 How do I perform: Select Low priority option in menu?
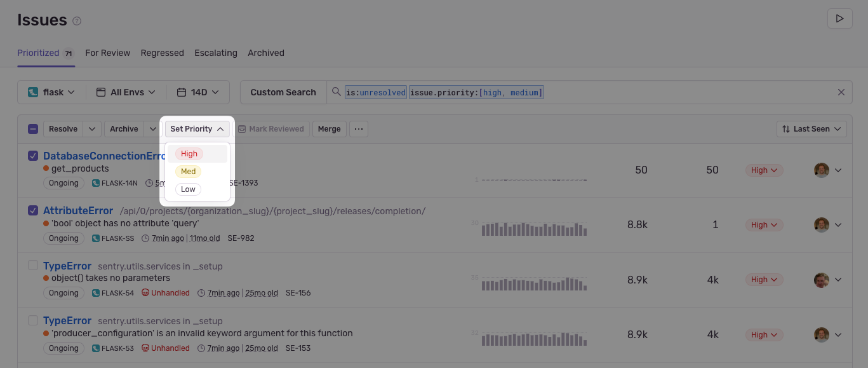[188, 189]
